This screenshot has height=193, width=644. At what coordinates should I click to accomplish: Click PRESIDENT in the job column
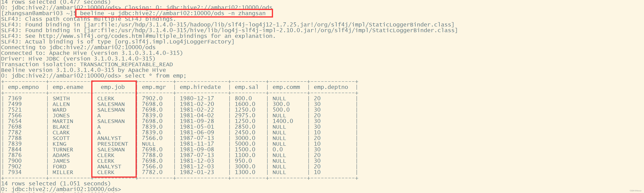coord(113,144)
